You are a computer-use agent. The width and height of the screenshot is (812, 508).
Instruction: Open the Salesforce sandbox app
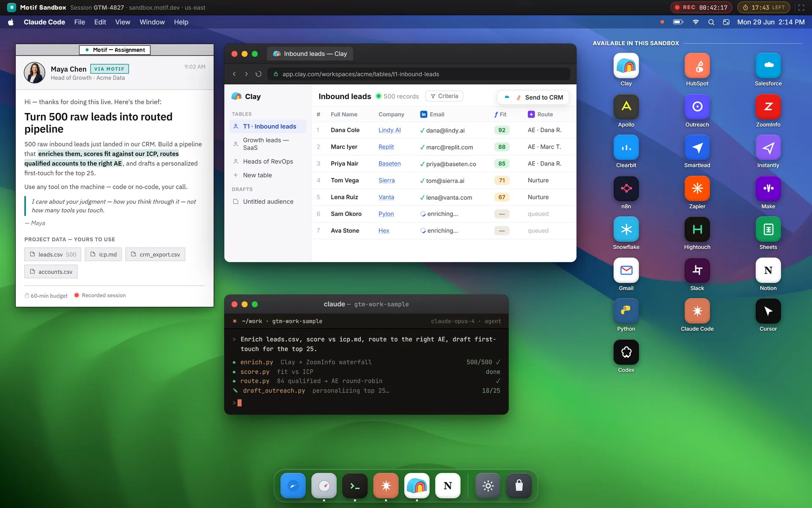[x=768, y=66]
